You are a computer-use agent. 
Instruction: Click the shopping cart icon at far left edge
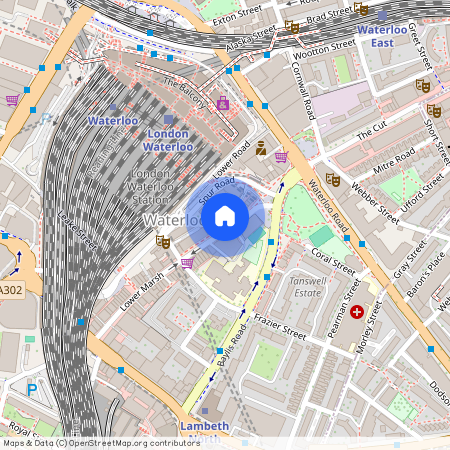(x=13, y=100)
